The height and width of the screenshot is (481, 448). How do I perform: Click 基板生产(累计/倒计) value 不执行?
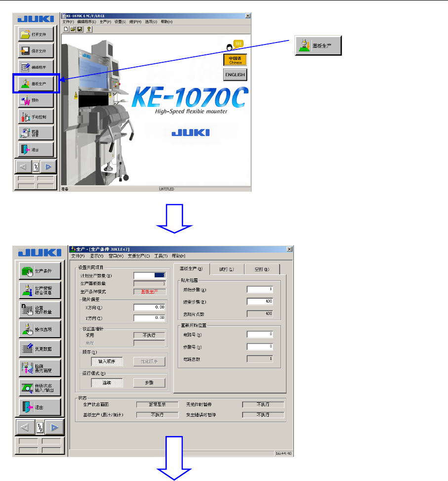pyautogui.click(x=157, y=414)
